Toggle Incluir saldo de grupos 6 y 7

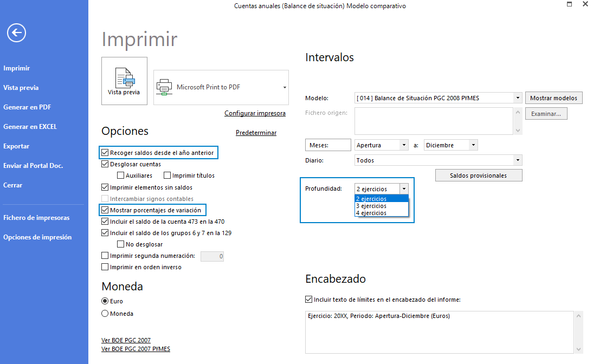click(x=105, y=233)
